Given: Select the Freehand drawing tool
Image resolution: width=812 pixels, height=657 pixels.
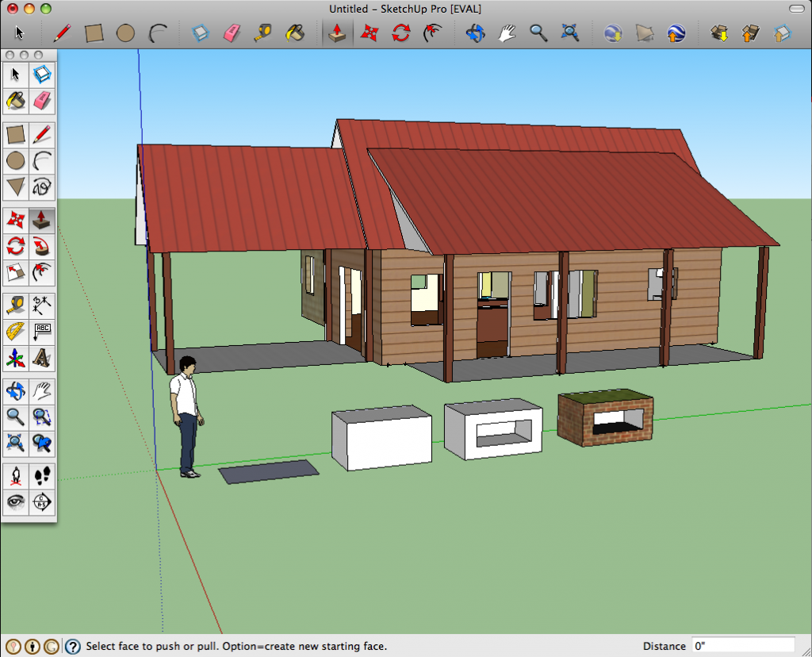Looking at the screenshot, I should pyautogui.click(x=42, y=188).
